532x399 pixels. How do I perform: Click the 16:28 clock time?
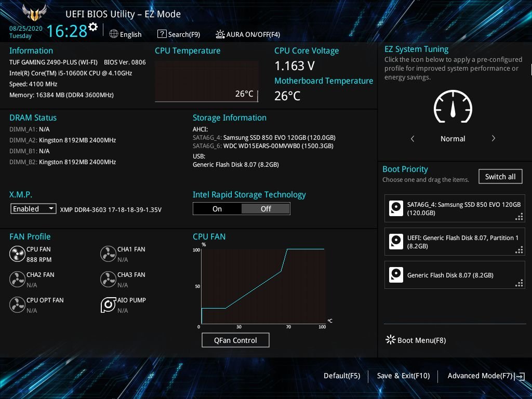click(x=67, y=31)
